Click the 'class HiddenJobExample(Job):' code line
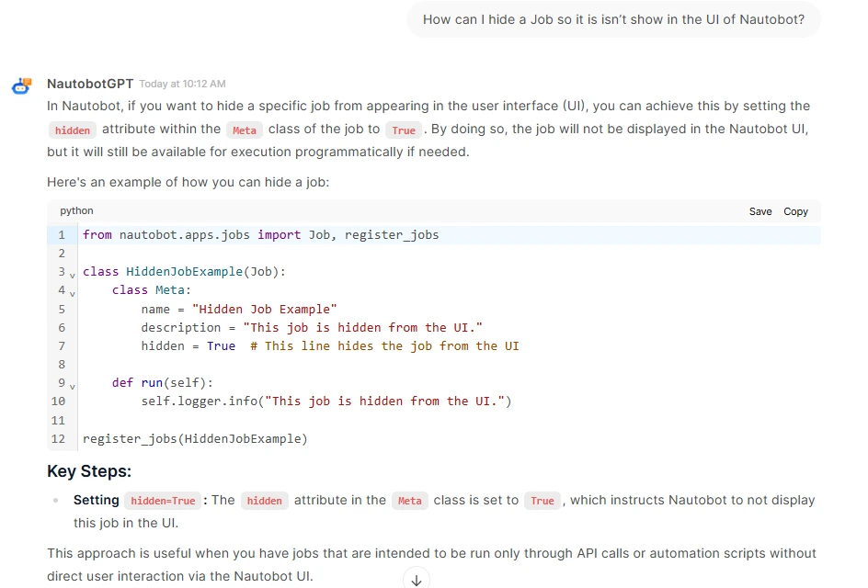The width and height of the screenshot is (868, 588). click(x=184, y=272)
